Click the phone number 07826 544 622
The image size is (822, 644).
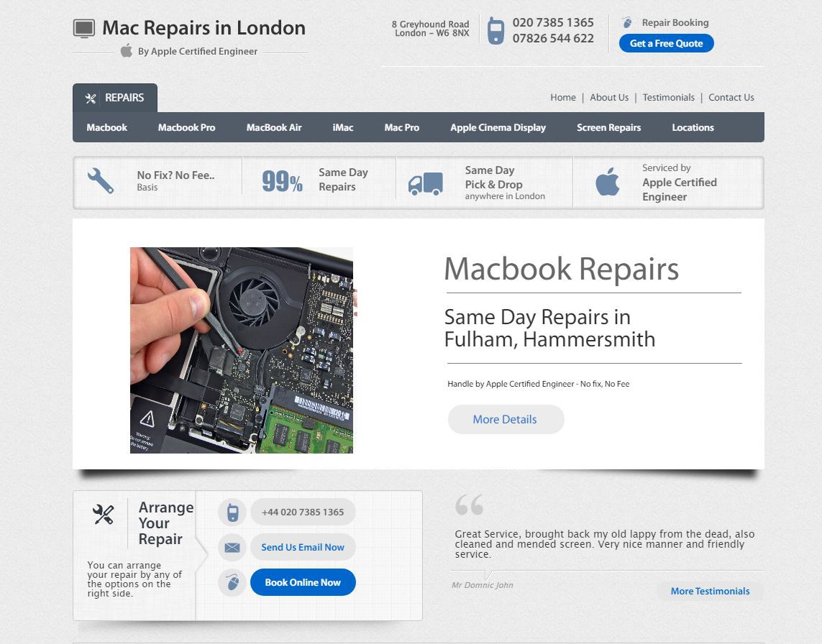pyautogui.click(x=553, y=38)
